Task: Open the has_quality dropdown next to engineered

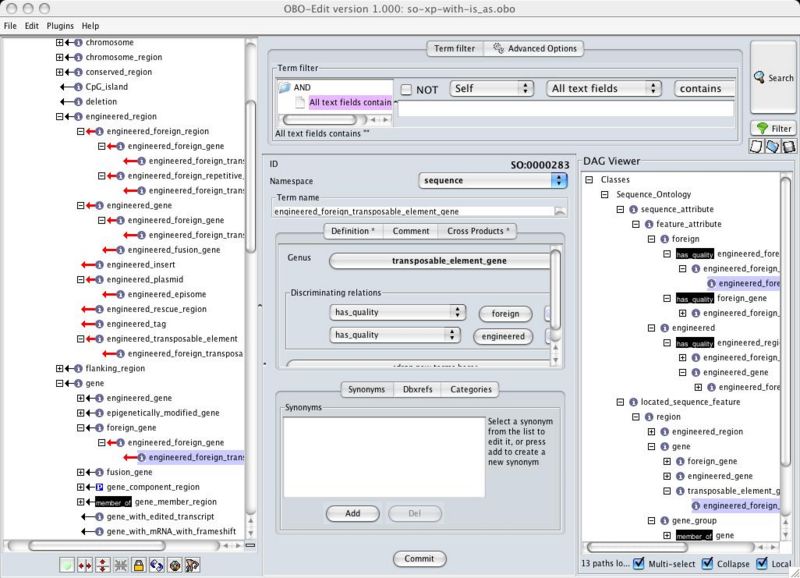Action: pos(394,335)
